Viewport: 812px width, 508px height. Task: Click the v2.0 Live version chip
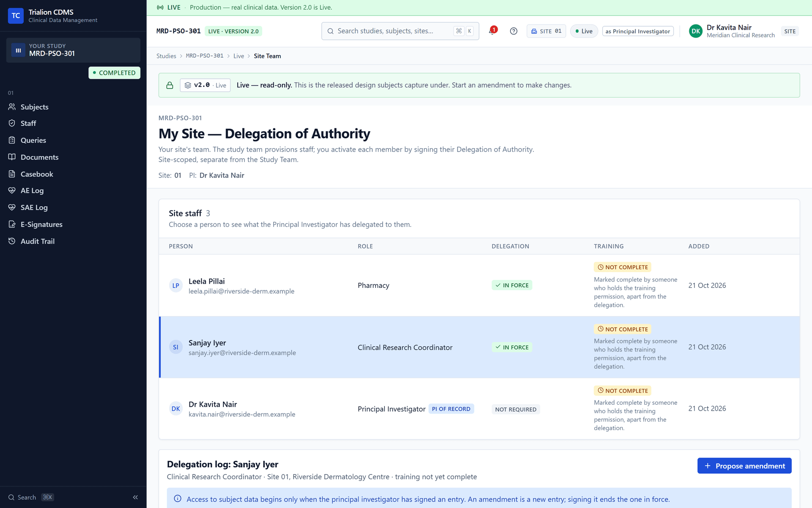pyautogui.click(x=205, y=85)
